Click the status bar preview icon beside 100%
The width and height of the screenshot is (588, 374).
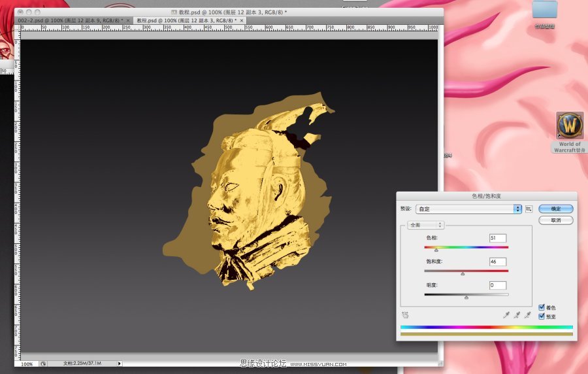click(x=44, y=364)
